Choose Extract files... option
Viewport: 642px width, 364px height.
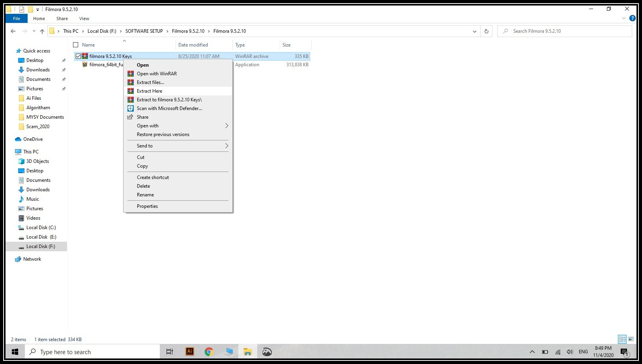pyautogui.click(x=178, y=82)
